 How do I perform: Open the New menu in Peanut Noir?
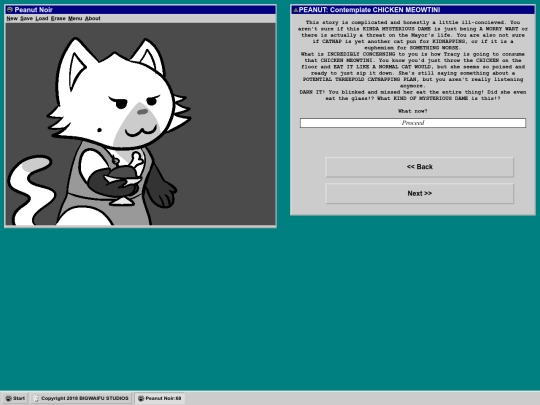[x=12, y=19]
